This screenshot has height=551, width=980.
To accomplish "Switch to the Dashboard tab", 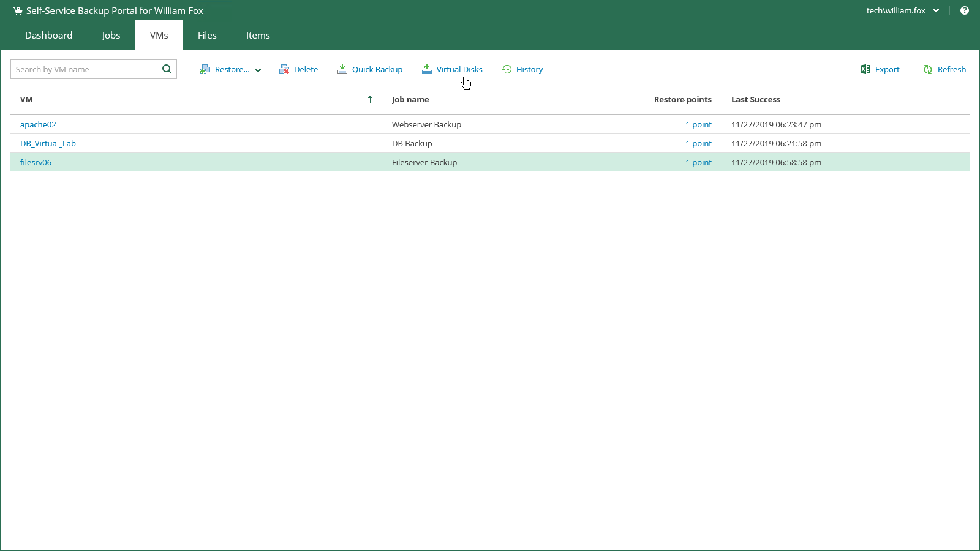I will 49,35.
